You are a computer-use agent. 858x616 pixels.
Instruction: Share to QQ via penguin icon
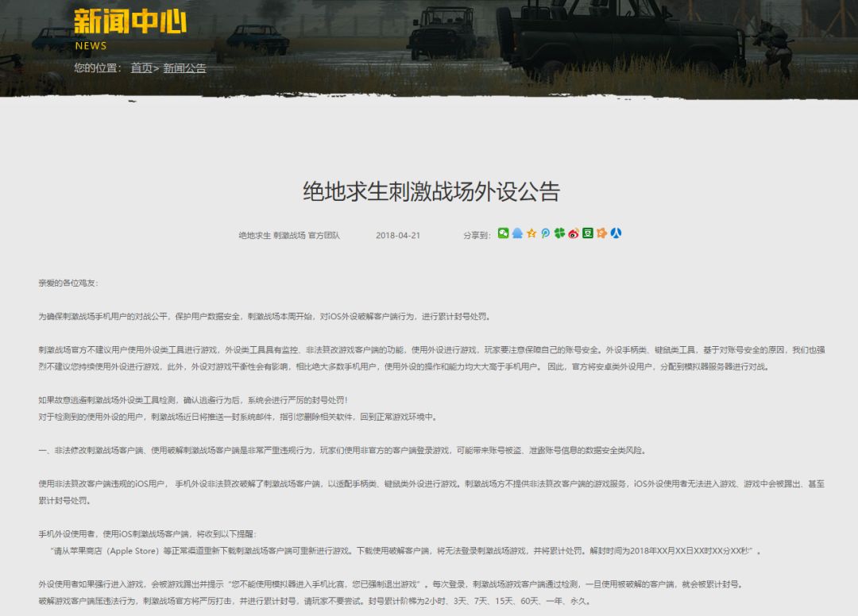517,233
